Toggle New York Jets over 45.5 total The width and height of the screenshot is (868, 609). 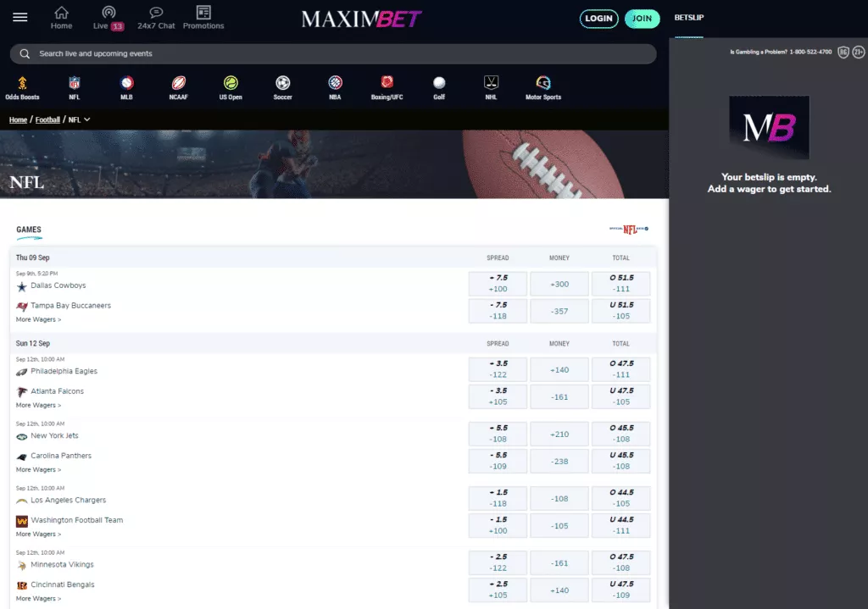[x=621, y=434]
